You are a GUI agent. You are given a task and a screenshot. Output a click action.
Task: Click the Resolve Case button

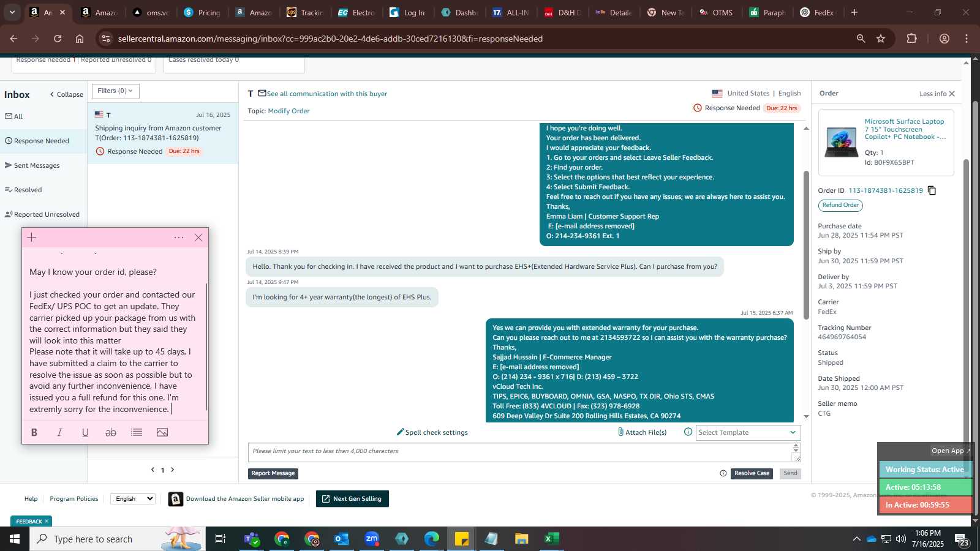click(x=752, y=473)
